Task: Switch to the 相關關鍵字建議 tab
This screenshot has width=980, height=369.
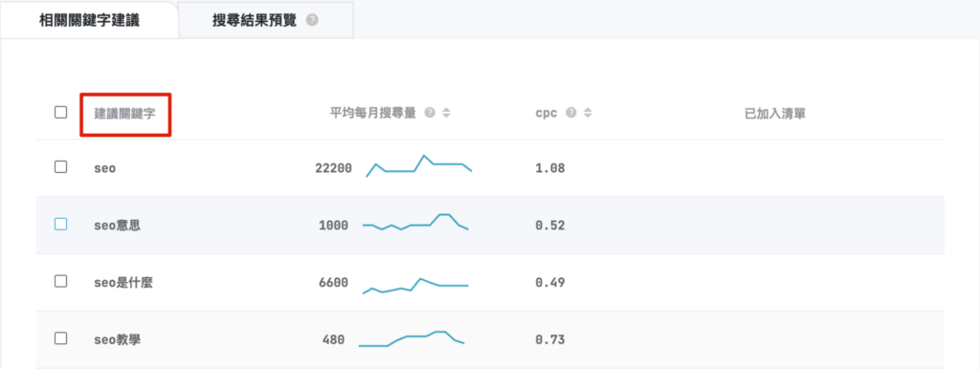Action: click(89, 20)
